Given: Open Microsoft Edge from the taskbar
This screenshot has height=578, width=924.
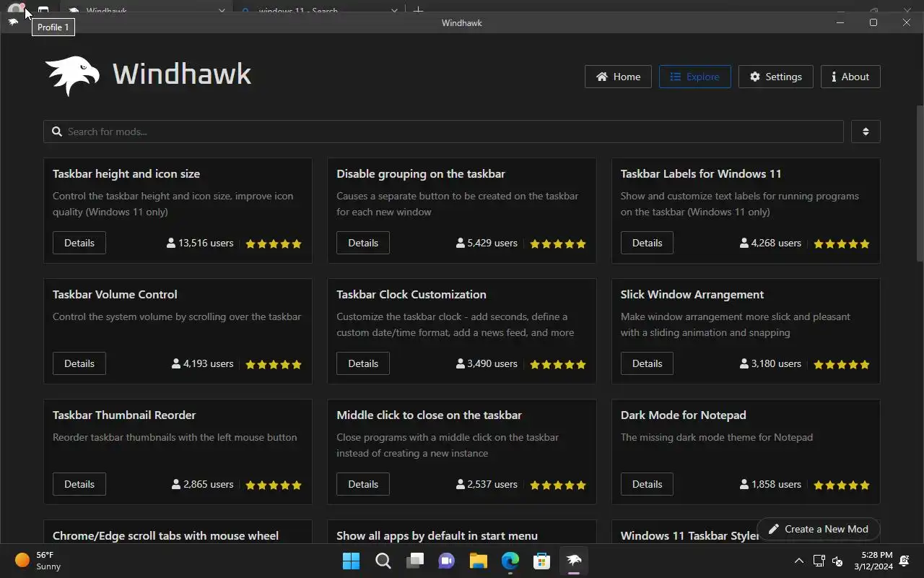Looking at the screenshot, I should (510, 561).
